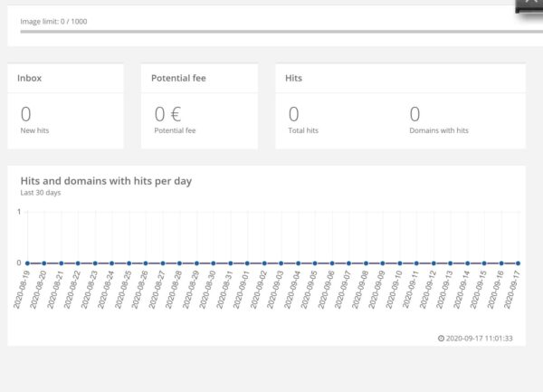Click the 2020-09-17 11:01:33 timestamp text

point(479,339)
